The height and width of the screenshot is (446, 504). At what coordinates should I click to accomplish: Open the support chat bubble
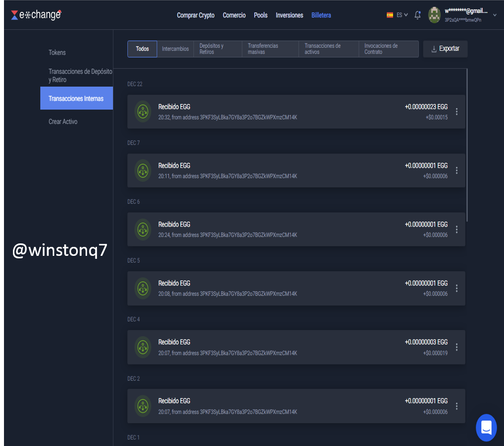[486, 428]
